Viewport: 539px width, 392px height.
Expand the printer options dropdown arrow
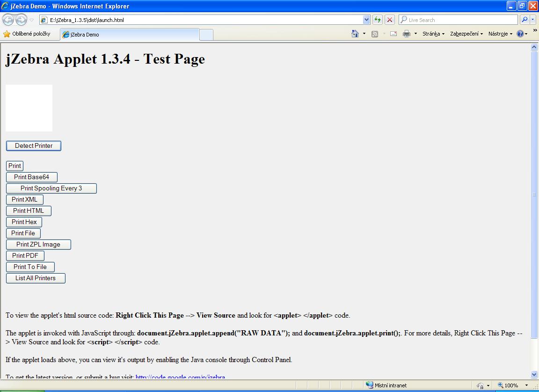tap(415, 34)
